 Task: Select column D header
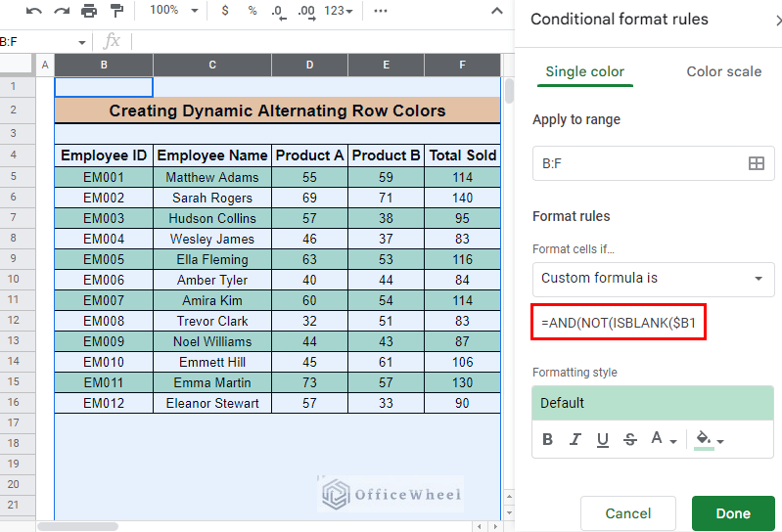click(309, 65)
